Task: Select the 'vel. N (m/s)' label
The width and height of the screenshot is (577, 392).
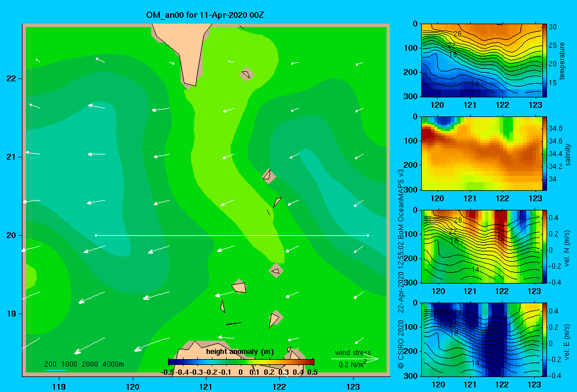Action: click(x=567, y=248)
